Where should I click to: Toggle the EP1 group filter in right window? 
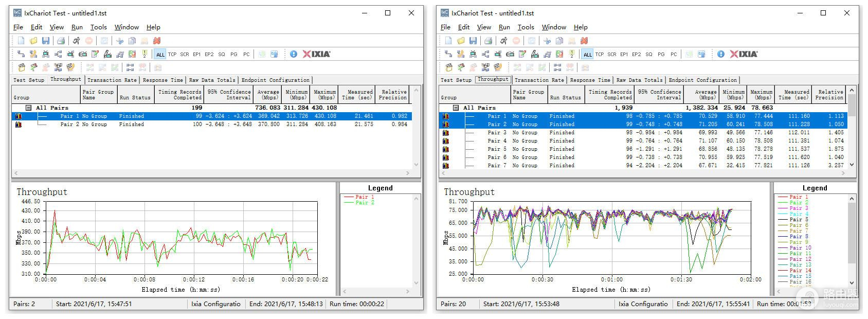point(624,55)
